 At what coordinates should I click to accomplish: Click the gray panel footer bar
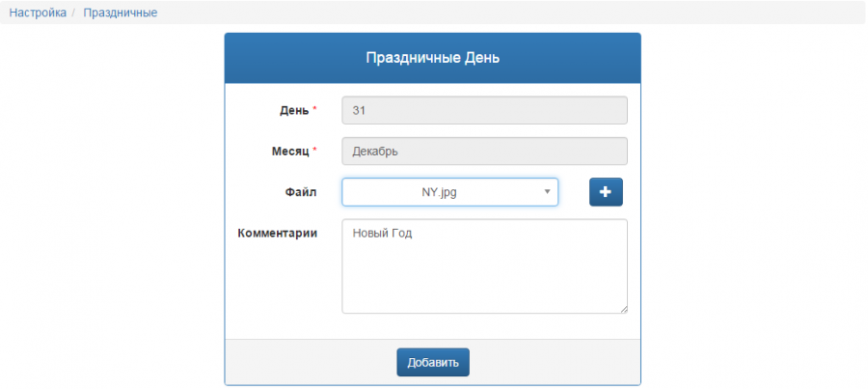click(432, 362)
